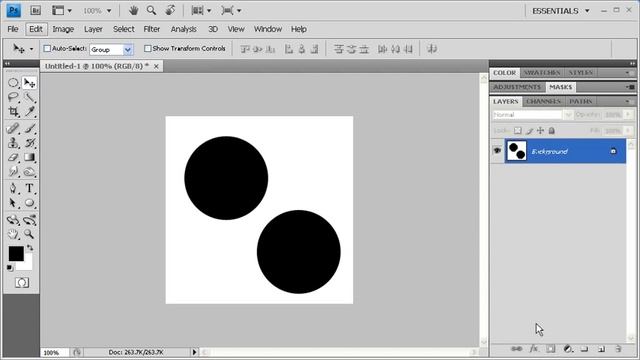This screenshot has height=360, width=640.
Task: Hide the Background layer via eye icon
Action: click(497, 151)
